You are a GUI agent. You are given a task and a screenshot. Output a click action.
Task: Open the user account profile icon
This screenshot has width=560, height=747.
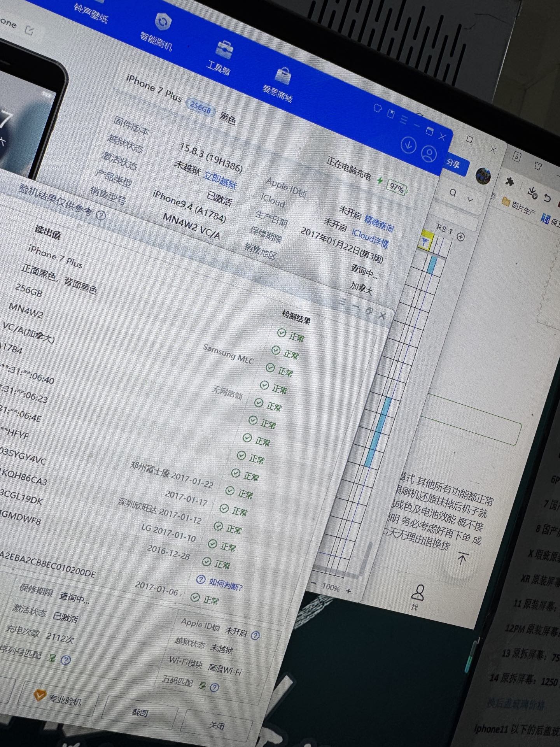click(x=429, y=154)
